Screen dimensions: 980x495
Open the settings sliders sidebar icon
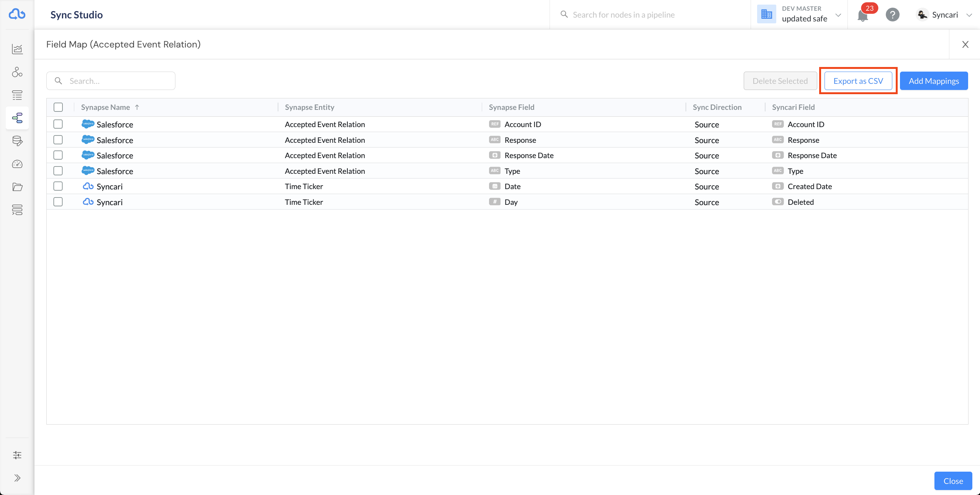pyautogui.click(x=17, y=455)
